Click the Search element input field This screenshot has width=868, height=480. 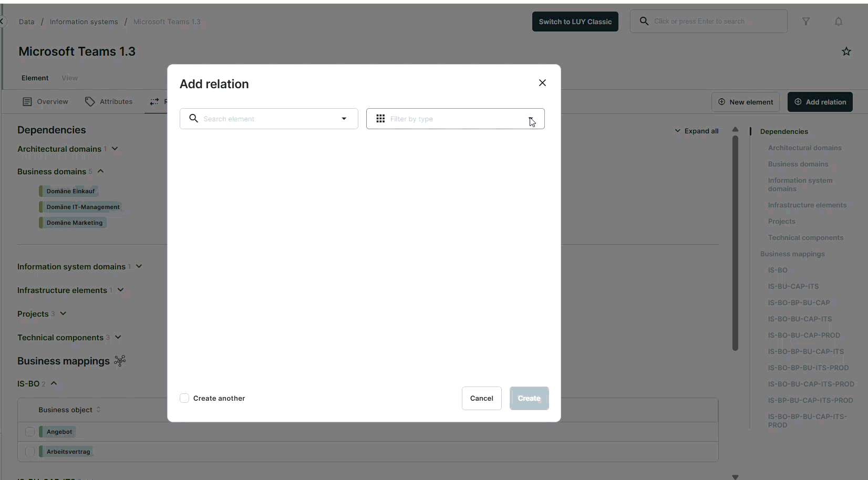268,119
